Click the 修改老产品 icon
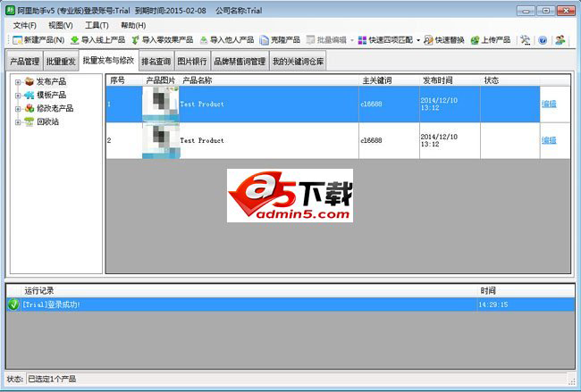Image resolution: width=581 pixels, height=392 pixels. coord(29,108)
